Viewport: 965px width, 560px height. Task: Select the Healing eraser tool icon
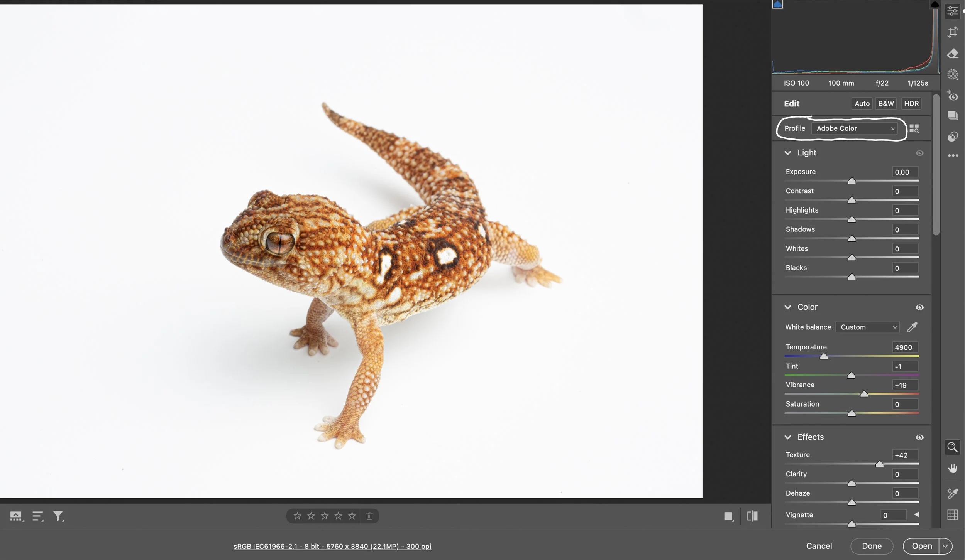point(952,54)
